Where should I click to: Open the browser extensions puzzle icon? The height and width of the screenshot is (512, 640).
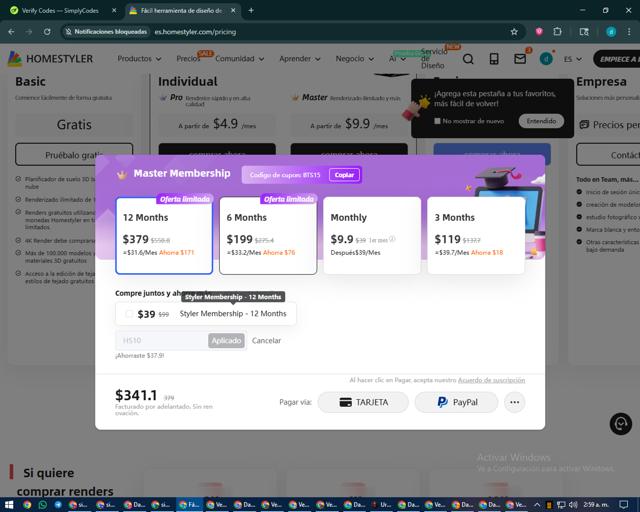pyautogui.click(x=557, y=32)
